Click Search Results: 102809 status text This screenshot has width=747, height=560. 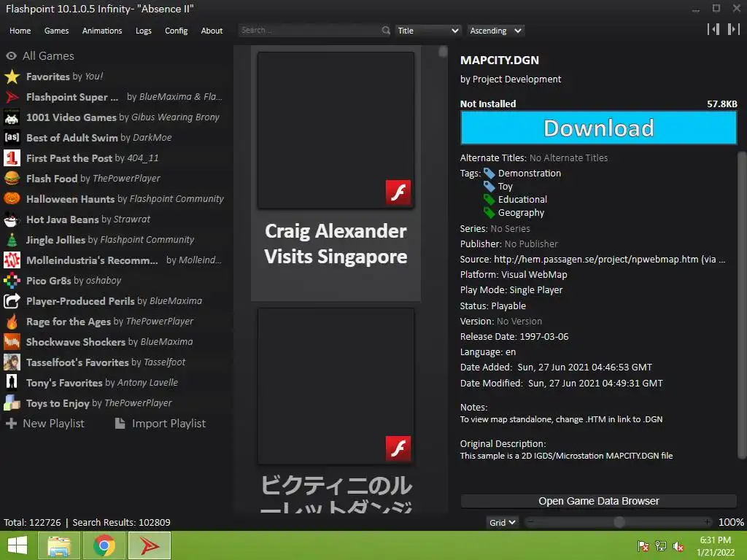pos(121,522)
